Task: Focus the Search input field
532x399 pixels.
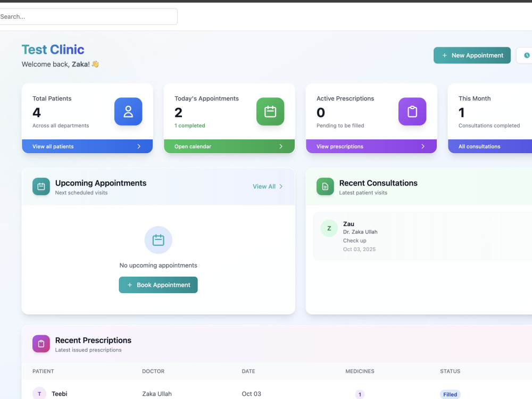Action: pyautogui.click(x=88, y=16)
